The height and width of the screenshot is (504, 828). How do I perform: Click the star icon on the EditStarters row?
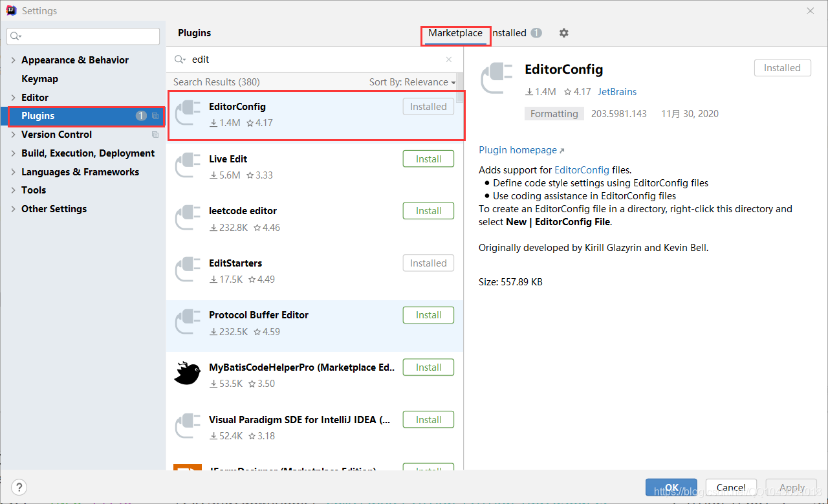coord(252,279)
